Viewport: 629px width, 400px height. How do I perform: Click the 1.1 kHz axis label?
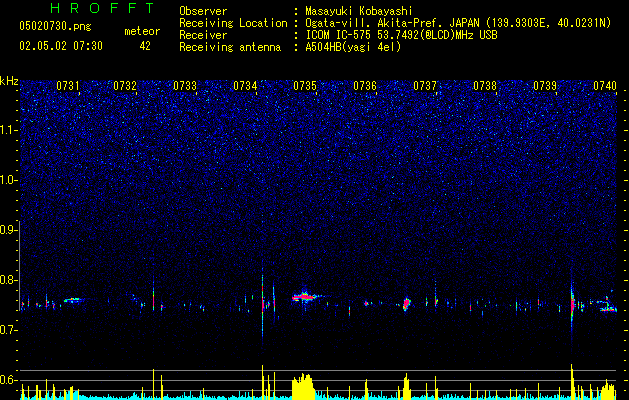(9, 130)
